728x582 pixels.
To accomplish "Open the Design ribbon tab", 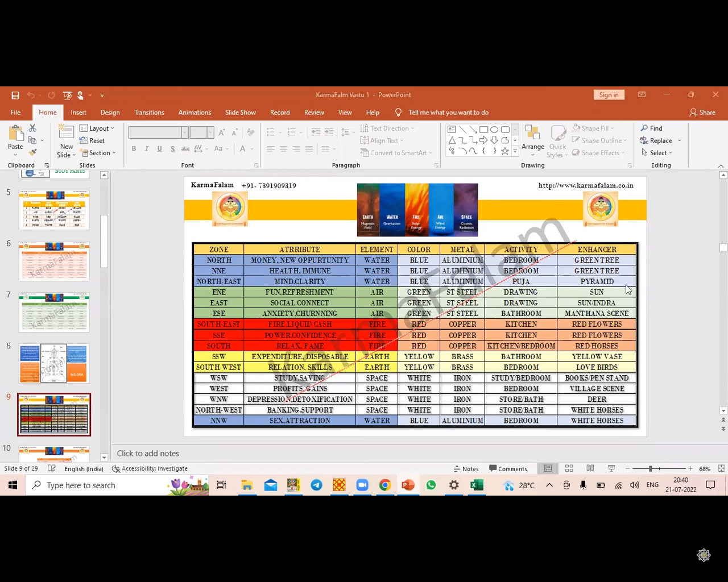I will (x=110, y=113).
